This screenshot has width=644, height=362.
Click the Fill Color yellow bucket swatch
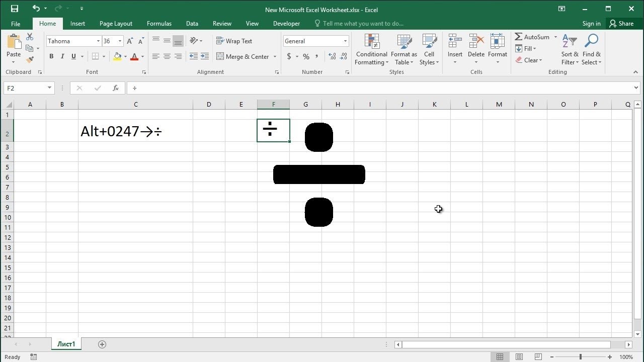[x=117, y=57]
